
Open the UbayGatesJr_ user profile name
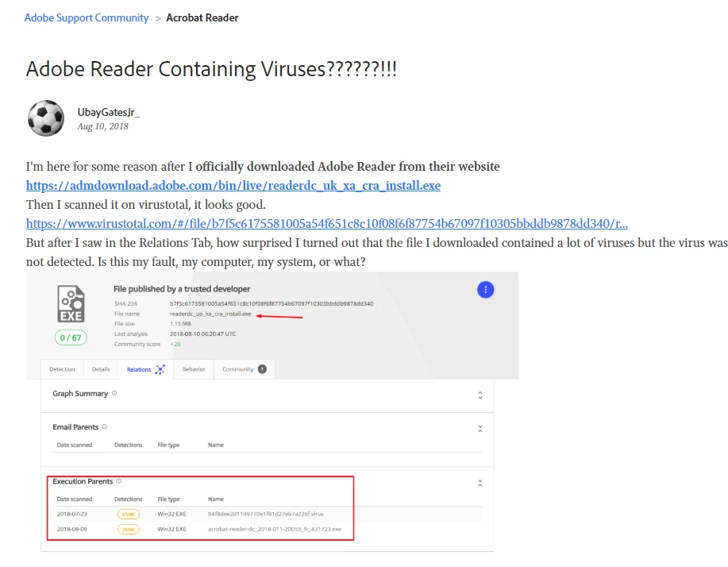[109, 113]
